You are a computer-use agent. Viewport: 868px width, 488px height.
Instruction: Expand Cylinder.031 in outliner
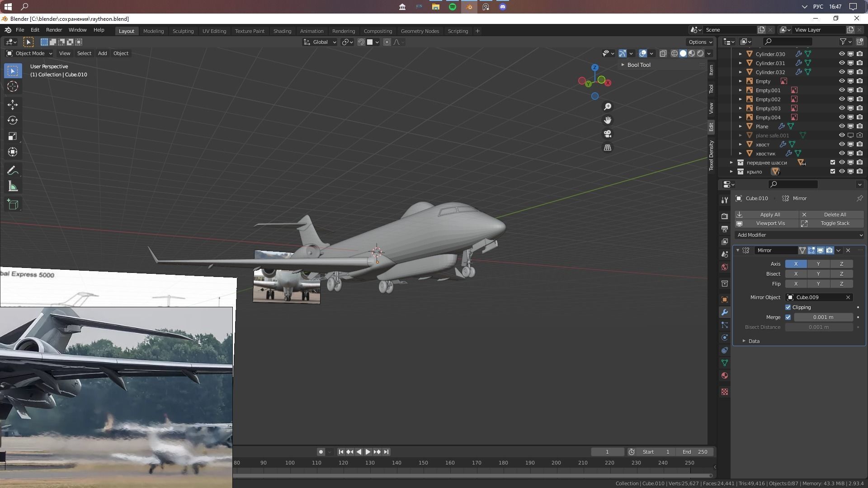tap(741, 63)
